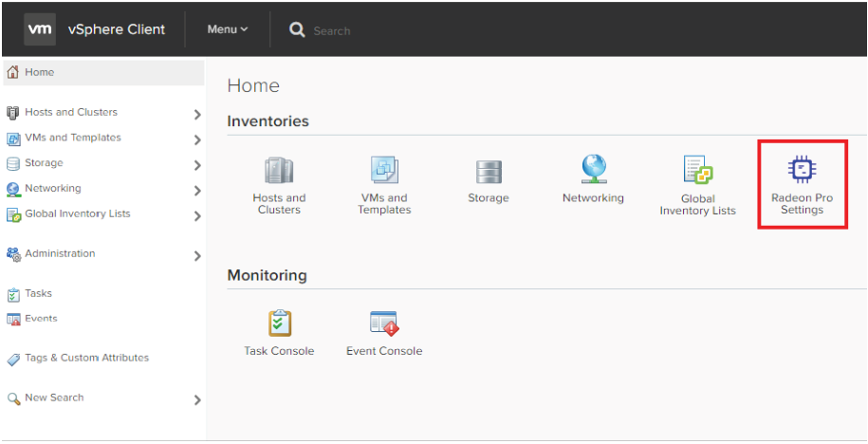Expand Networking sidebar chevron
The image size is (868, 444).
click(x=197, y=191)
